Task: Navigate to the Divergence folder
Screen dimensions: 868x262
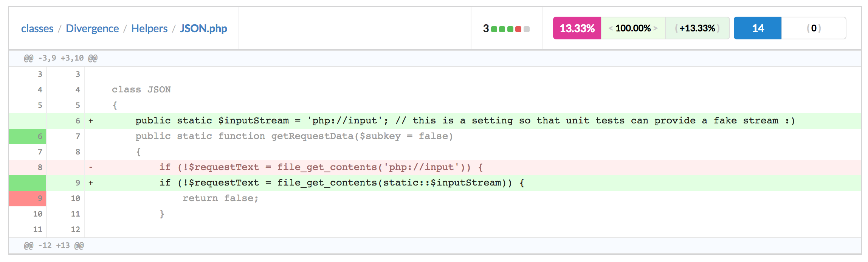Action: tap(92, 29)
